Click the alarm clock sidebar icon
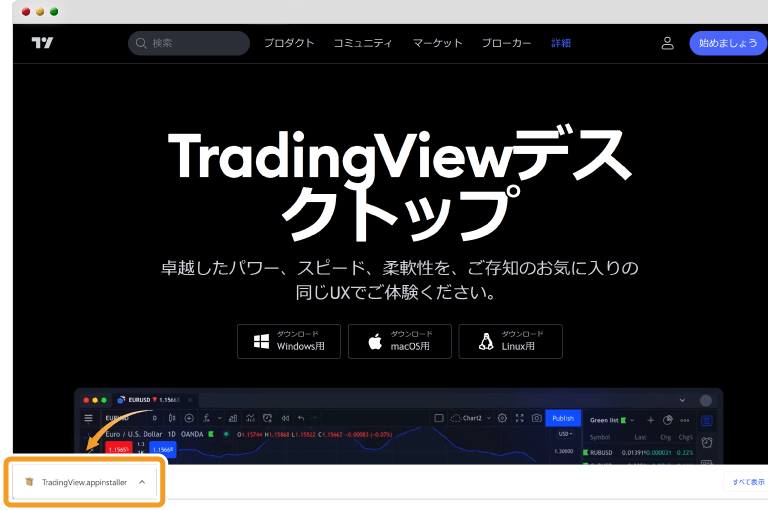768x510 pixels. [707, 442]
